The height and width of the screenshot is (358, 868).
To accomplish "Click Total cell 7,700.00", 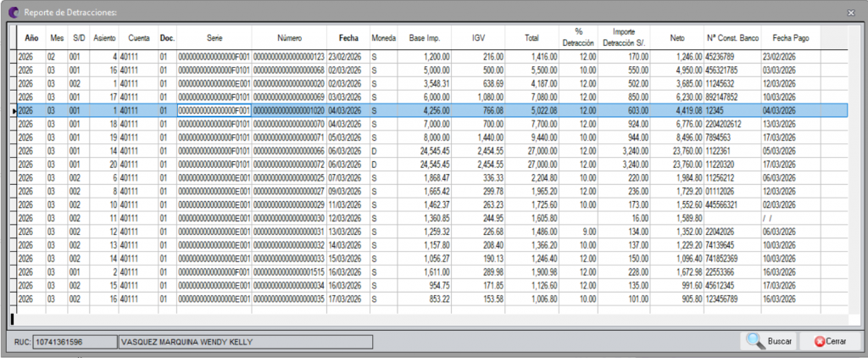I will click(532, 124).
